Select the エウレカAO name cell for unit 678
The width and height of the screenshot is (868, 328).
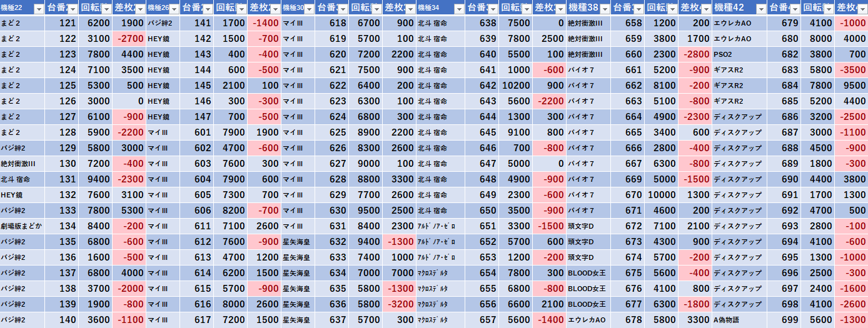coord(589,320)
